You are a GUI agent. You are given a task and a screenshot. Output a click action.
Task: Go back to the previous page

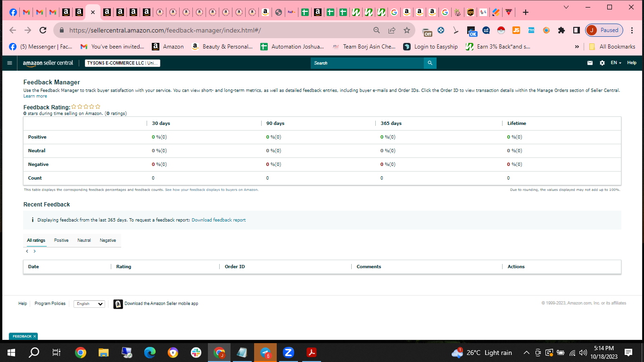[13, 30]
